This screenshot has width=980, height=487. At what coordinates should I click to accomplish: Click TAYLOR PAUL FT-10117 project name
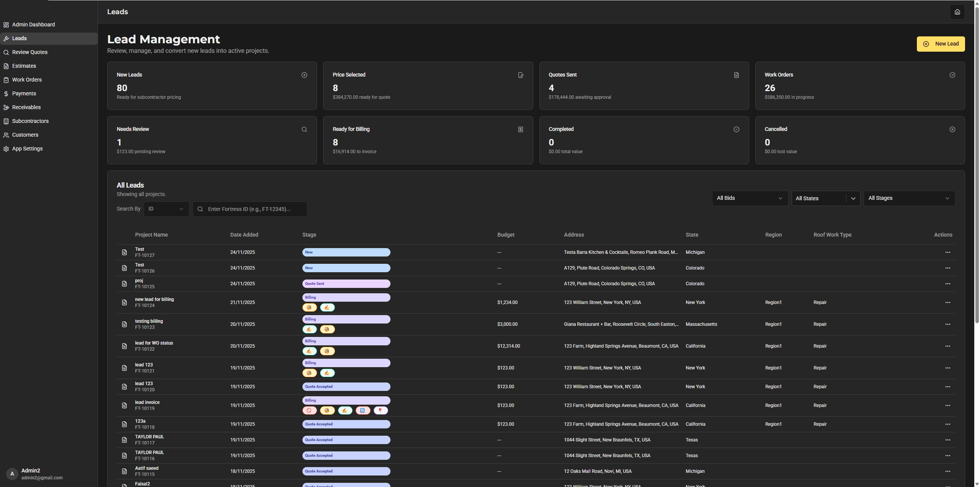[149, 437]
